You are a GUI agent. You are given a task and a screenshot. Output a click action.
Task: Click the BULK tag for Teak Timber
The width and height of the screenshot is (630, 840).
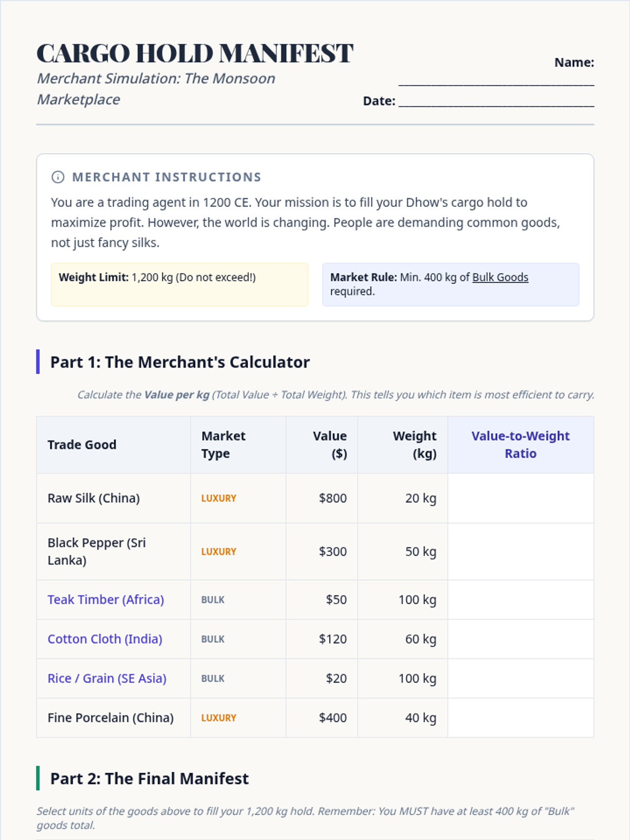213,600
